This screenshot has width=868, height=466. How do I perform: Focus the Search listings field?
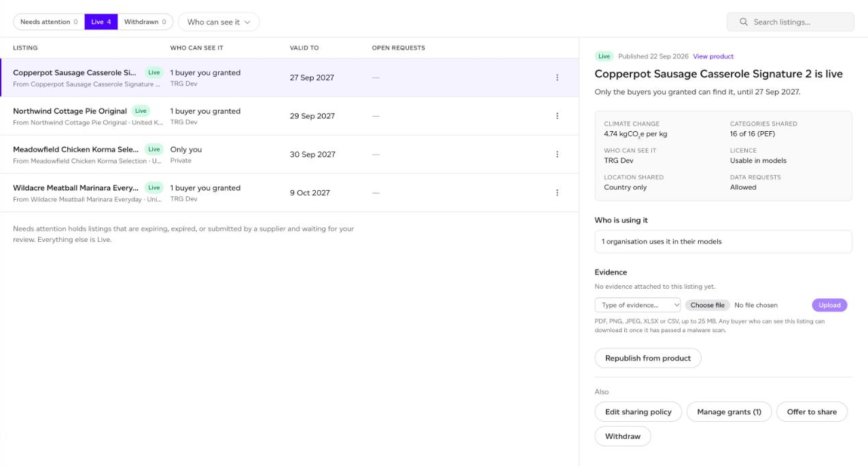(791, 22)
